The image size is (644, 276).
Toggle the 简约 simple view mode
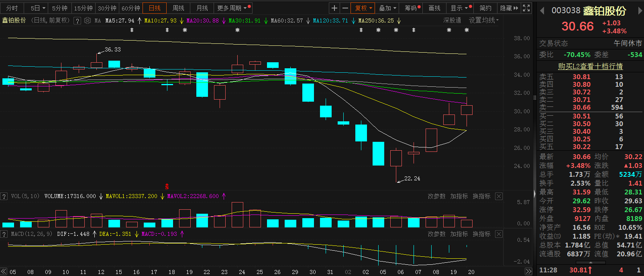(x=485, y=8)
